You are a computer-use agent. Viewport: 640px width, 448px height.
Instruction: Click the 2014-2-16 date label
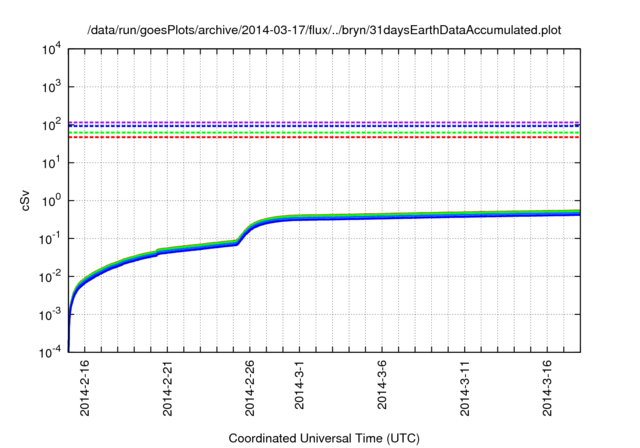(85, 388)
